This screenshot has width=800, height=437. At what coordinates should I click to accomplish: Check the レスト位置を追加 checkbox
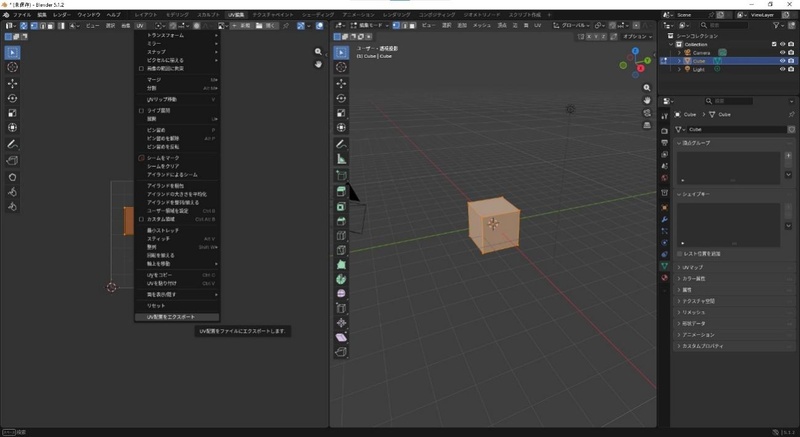coord(680,253)
